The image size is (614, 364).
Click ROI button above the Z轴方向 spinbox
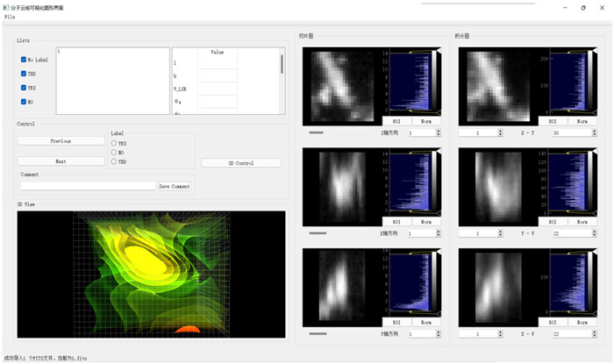pyautogui.click(x=396, y=121)
